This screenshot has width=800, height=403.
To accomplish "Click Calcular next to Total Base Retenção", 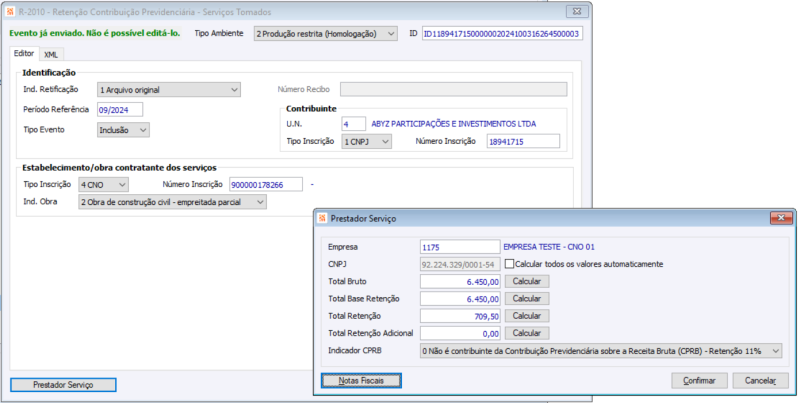I will pos(527,298).
